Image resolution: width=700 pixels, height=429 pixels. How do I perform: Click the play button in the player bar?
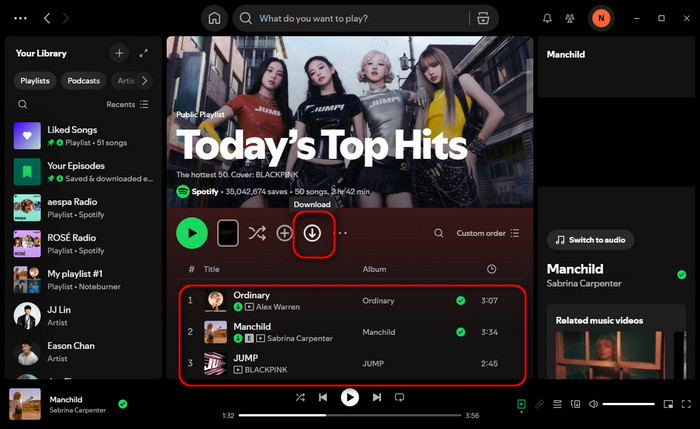coord(350,397)
